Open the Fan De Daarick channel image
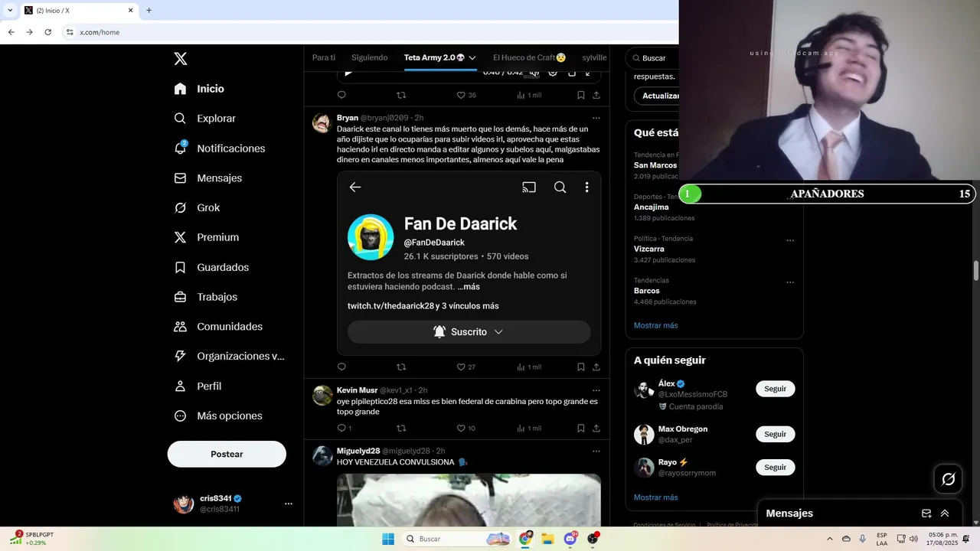The height and width of the screenshot is (551, 980). [x=469, y=262]
